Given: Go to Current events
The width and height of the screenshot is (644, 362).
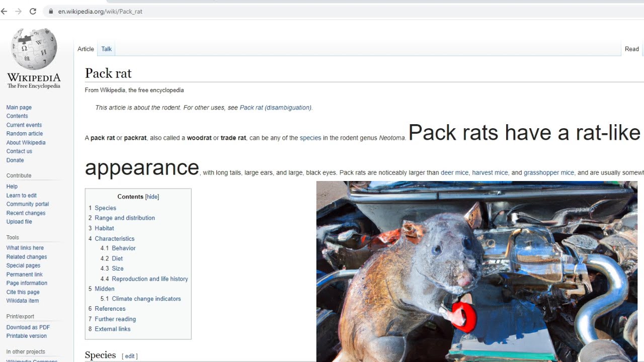Looking at the screenshot, I should pos(24,125).
